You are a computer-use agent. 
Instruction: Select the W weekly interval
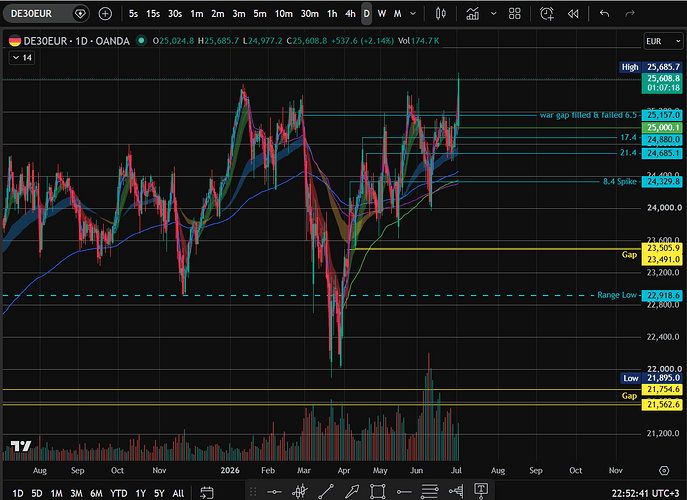pyautogui.click(x=382, y=14)
